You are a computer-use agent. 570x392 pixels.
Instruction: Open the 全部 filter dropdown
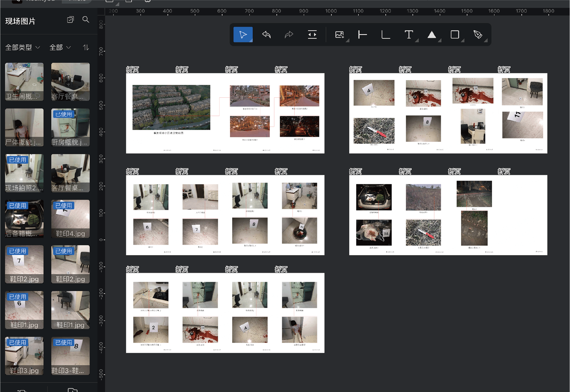tap(60, 47)
